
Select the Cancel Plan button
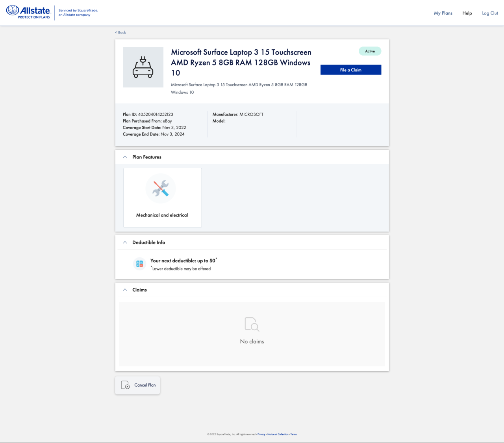(137, 385)
